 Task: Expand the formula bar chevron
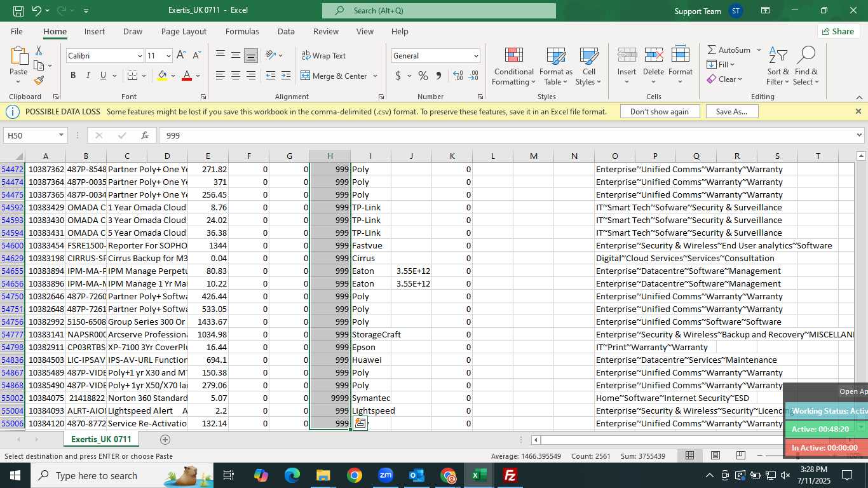860,135
